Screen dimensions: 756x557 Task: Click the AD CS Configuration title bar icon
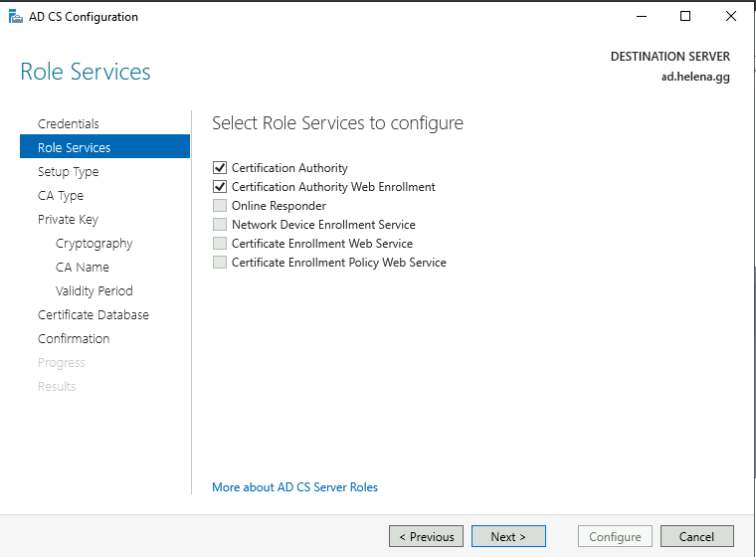pyautogui.click(x=15, y=17)
